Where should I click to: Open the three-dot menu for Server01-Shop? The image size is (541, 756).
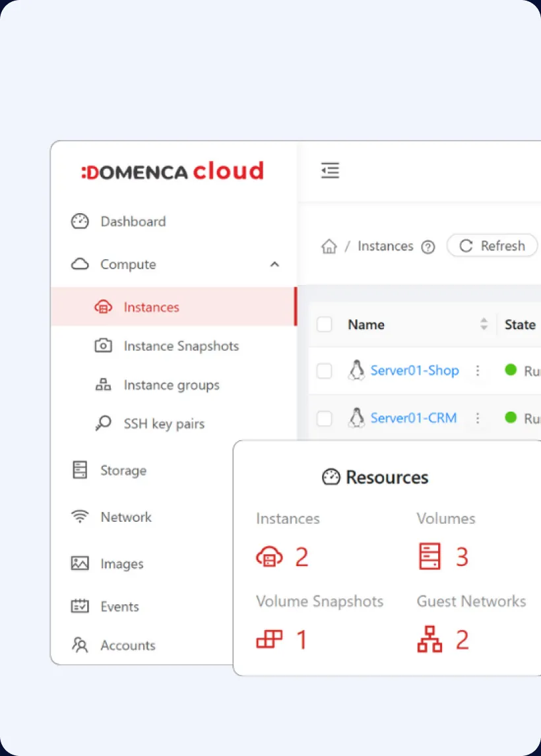(x=478, y=370)
